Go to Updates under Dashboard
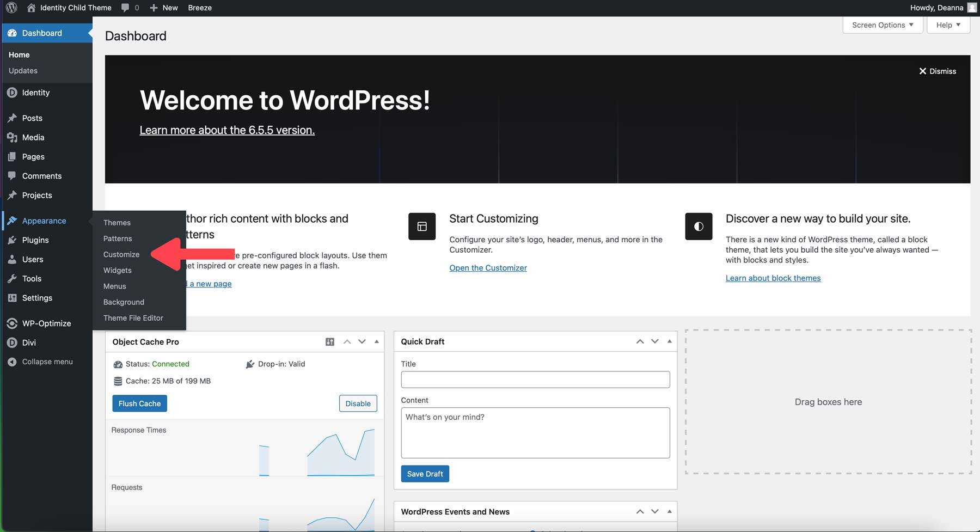Screen dimensions: 980x532 (23, 71)
